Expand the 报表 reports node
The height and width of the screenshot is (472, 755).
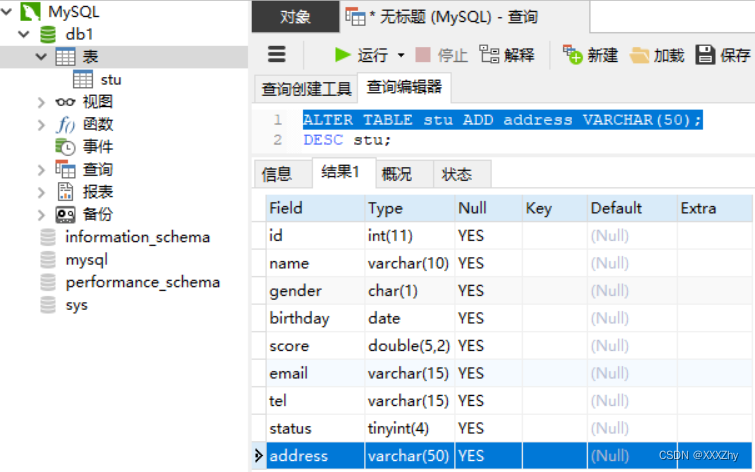tap(41, 192)
